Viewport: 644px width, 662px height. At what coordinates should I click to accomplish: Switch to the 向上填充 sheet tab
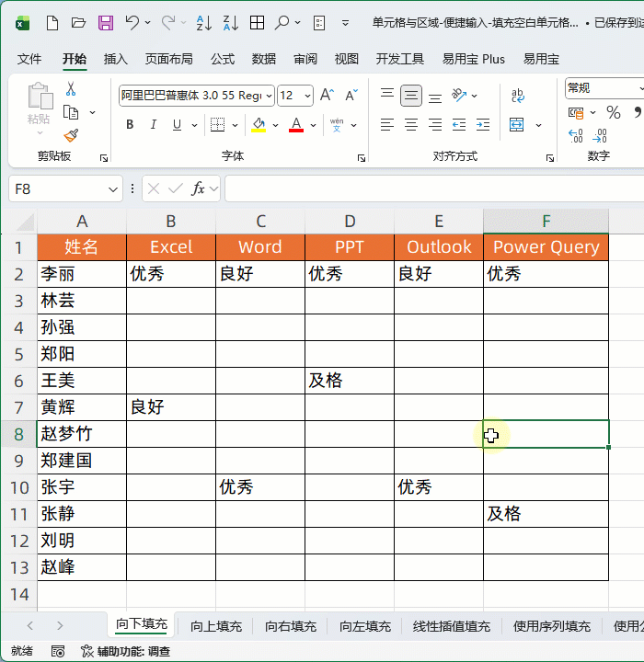(x=216, y=626)
